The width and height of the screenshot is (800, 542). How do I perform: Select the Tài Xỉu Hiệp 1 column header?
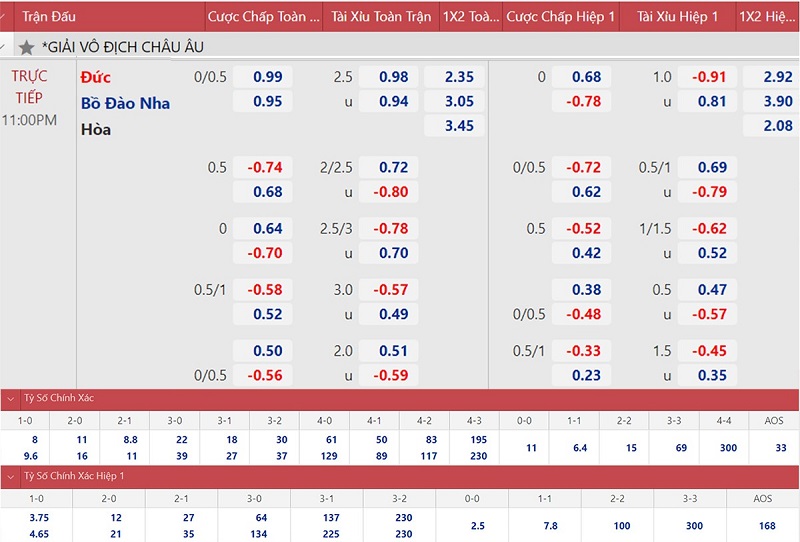point(677,17)
